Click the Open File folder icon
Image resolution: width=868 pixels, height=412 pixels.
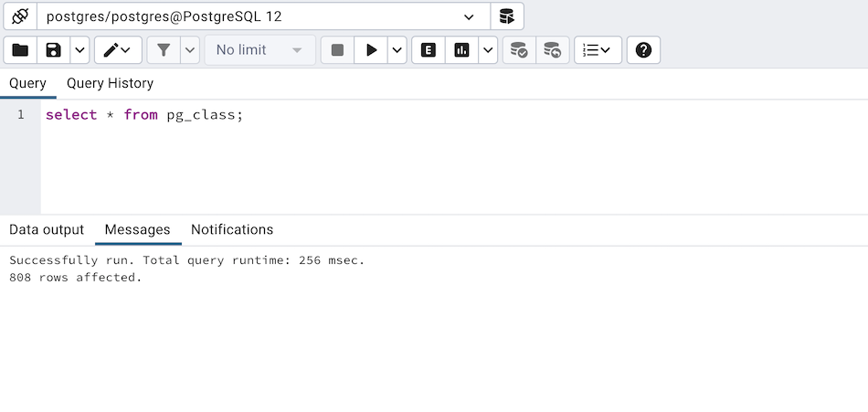[20, 50]
